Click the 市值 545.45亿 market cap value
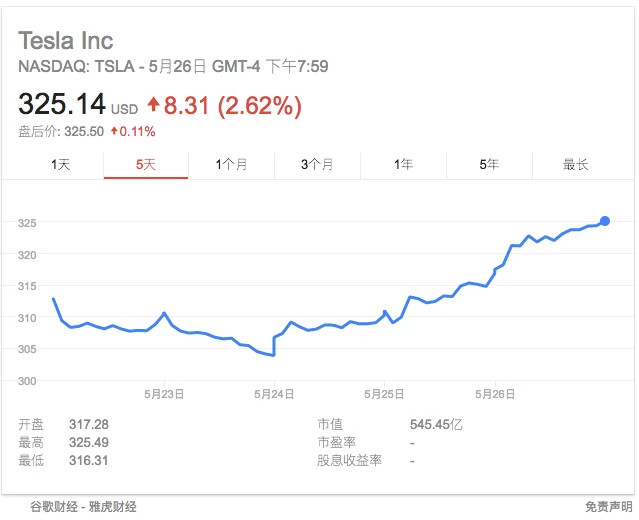 pos(436,425)
